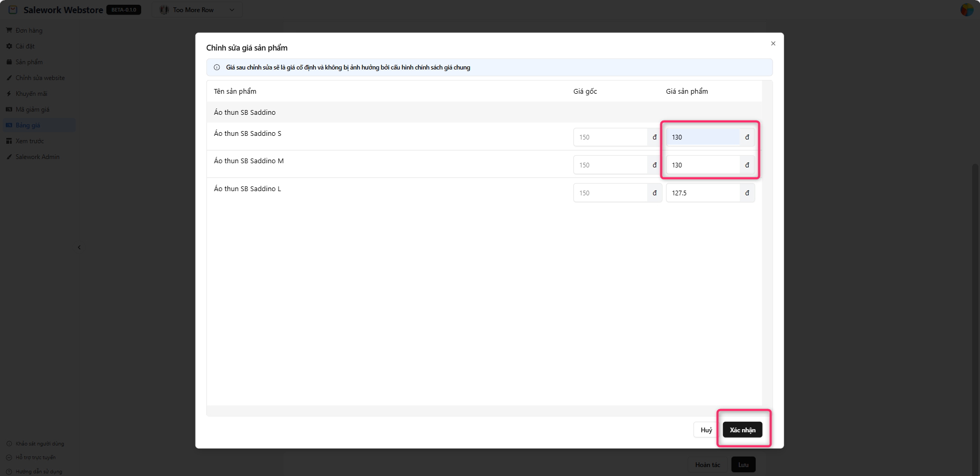Collapse the sidebar with the chevron arrow
The height and width of the screenshot is (476, 980).
pyautogui.click(x=79, y=247)
